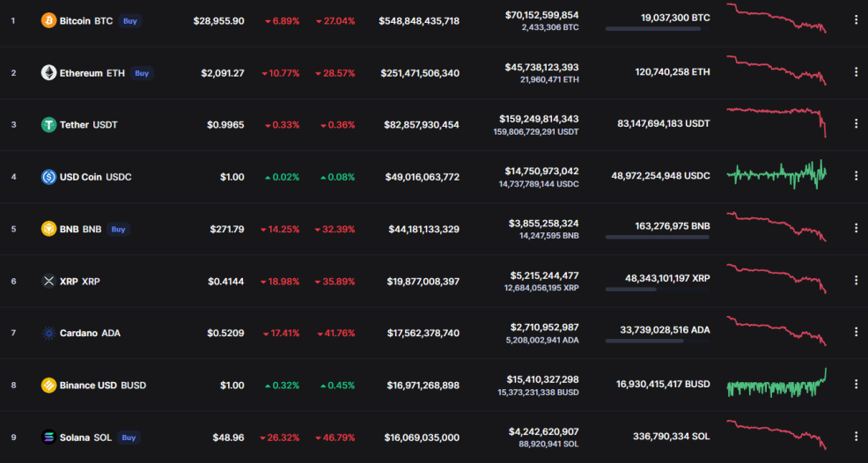This screenshot has height=463, width=868.
Task: Click the Buy button next to Ethereum
Action: tap(142, 73)
